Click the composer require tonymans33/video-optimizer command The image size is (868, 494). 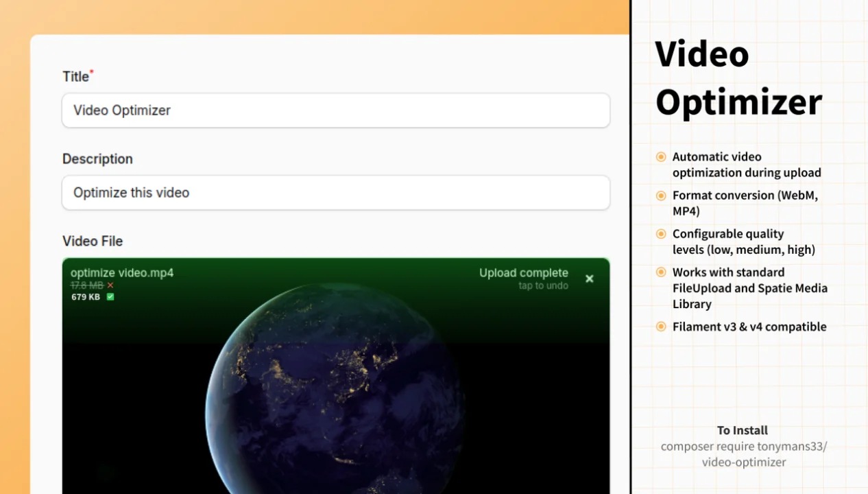pyautogui.click(x=743, y=454)
